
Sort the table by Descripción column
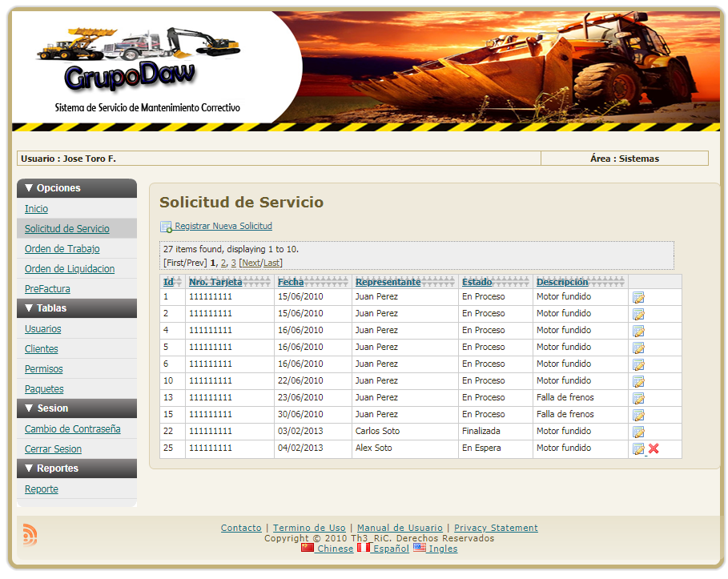point(562,282)
